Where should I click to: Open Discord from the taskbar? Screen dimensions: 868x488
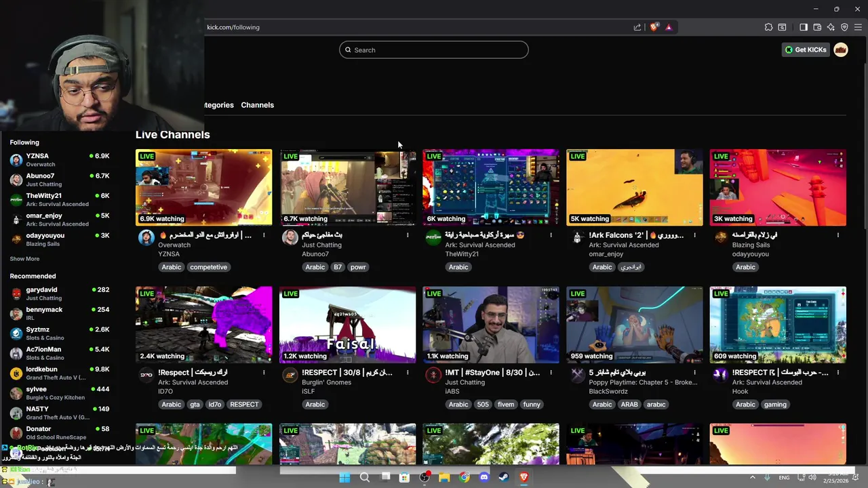pyautogui.click(x=484, y=477)
